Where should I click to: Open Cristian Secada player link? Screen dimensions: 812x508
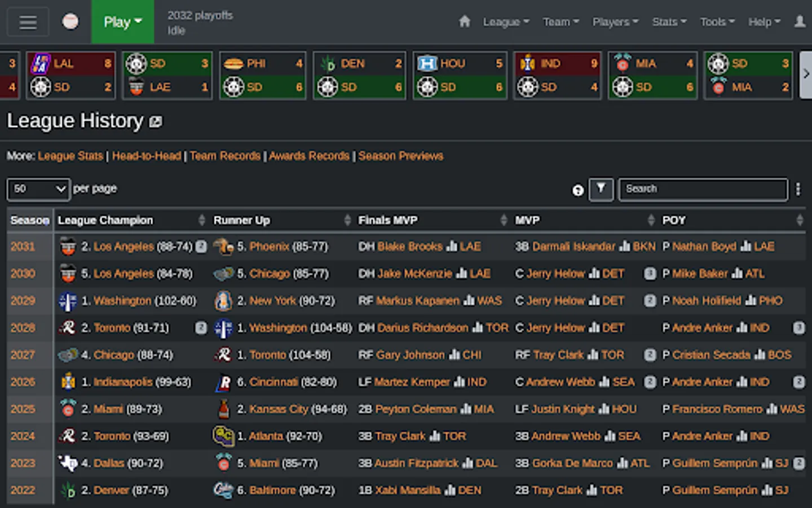[x=711, y=355]
